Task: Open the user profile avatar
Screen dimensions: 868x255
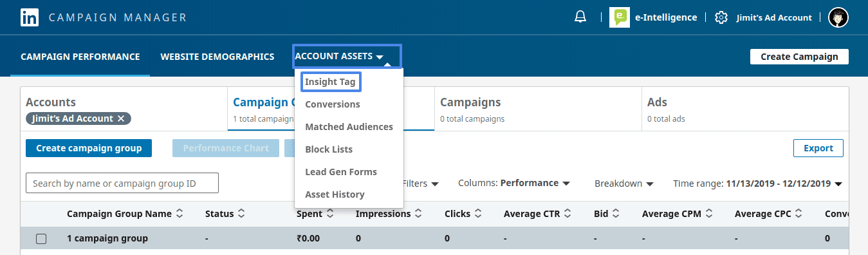Action: coord(838,17)
